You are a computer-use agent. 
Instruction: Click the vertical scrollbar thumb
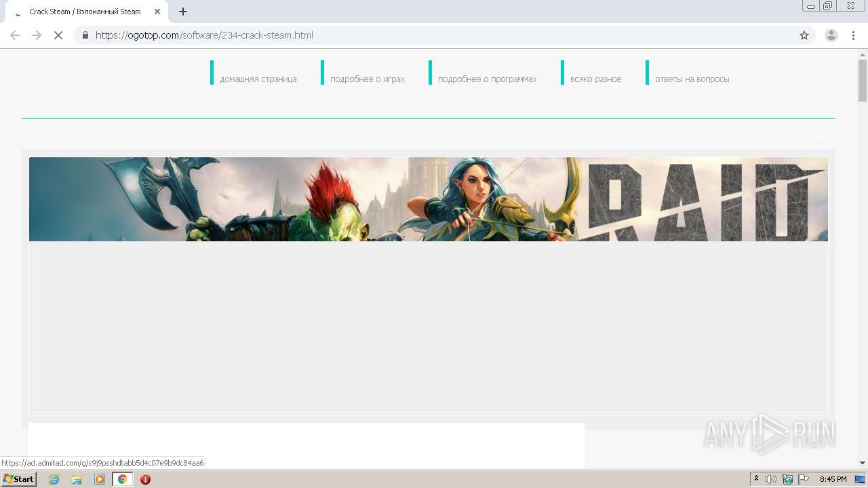point(863,81)
